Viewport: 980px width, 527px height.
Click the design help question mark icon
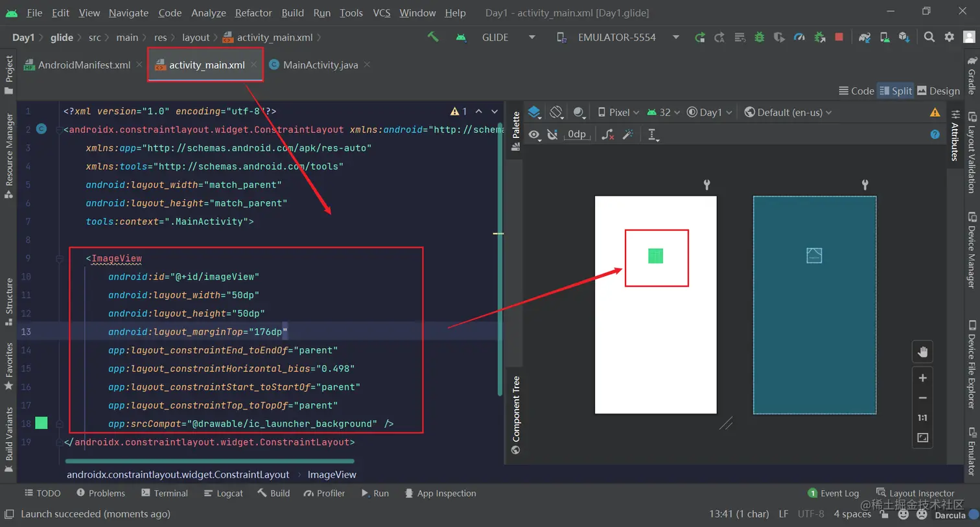(935, 134)
